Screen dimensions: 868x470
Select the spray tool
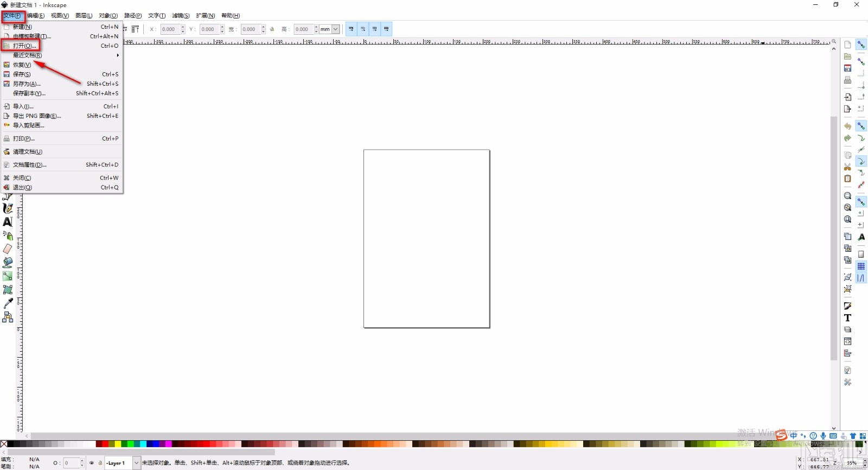tap(8, 236)
